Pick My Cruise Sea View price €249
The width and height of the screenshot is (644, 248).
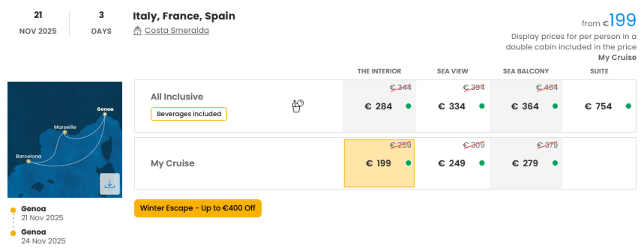point(453,163)
